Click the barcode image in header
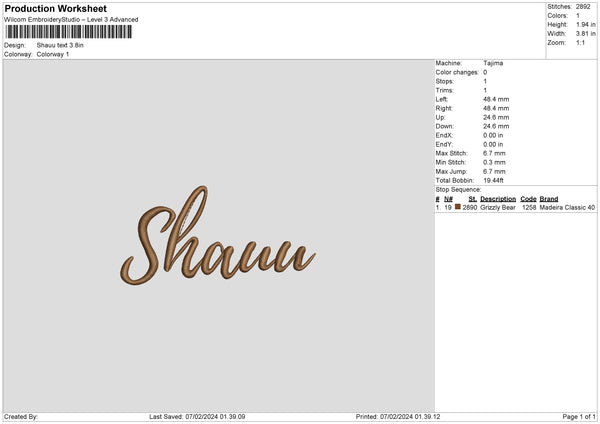The width and height of the screenshot is (600, 424). [69, 32]
